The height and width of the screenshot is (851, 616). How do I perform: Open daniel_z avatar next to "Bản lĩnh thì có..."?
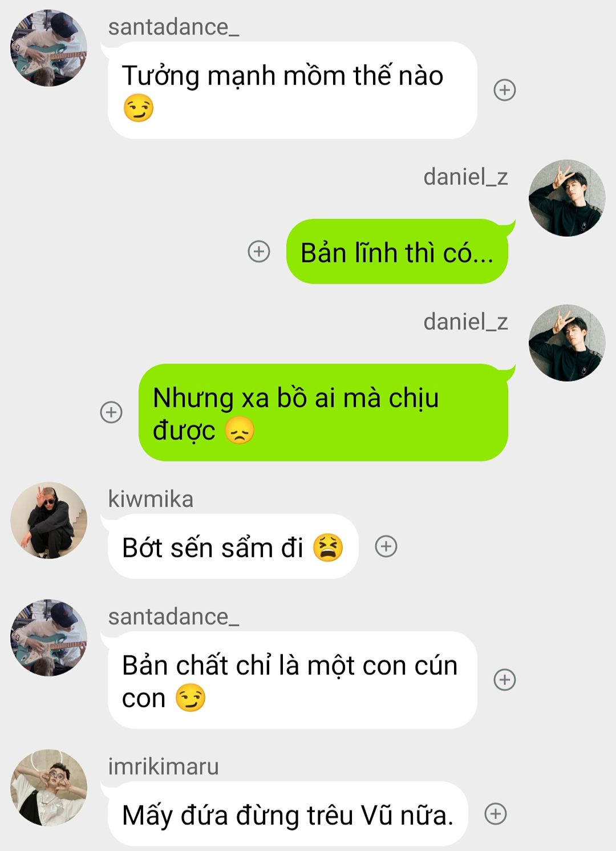pyautogui.click(x=567, y=198)
